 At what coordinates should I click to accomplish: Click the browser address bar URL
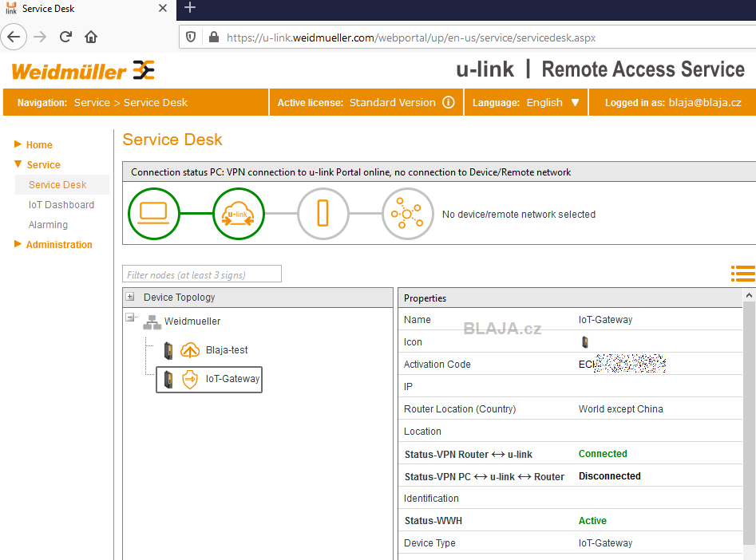click(411, 37)
